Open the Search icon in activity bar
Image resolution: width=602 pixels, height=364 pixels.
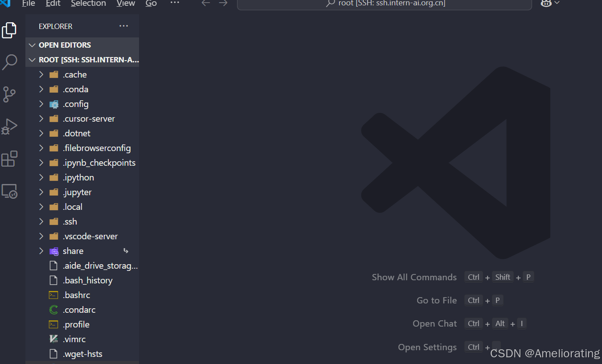10,62
